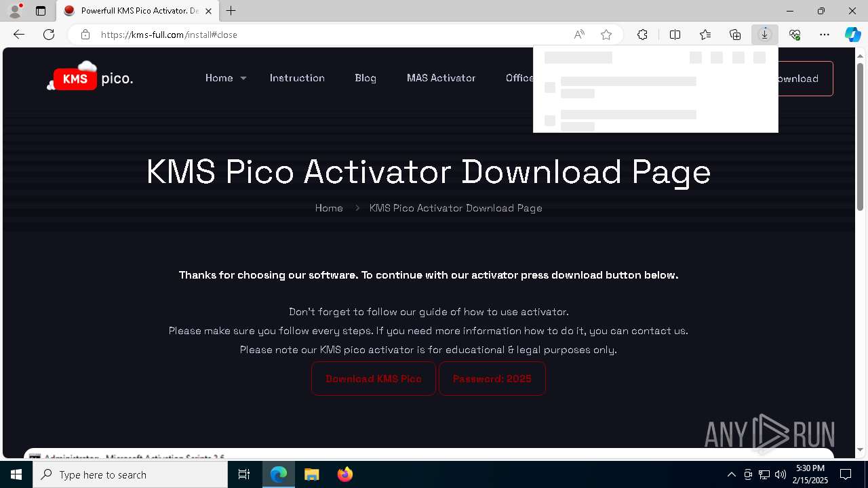Open the Read aloud icon in address bar

579,35
